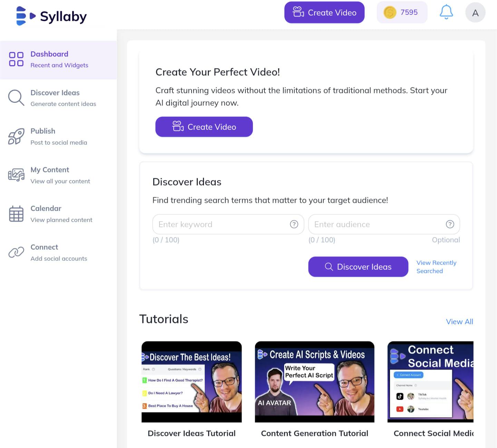Click the Syllaby logo
The height and width of the screenshot is (448, 497).
click(51, 16)
